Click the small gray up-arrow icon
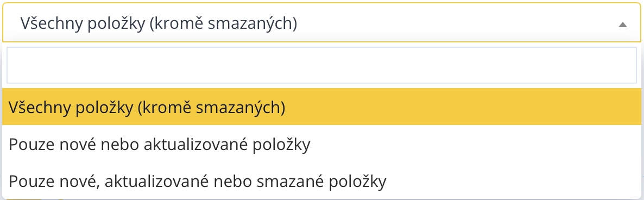 click(623, 24)
